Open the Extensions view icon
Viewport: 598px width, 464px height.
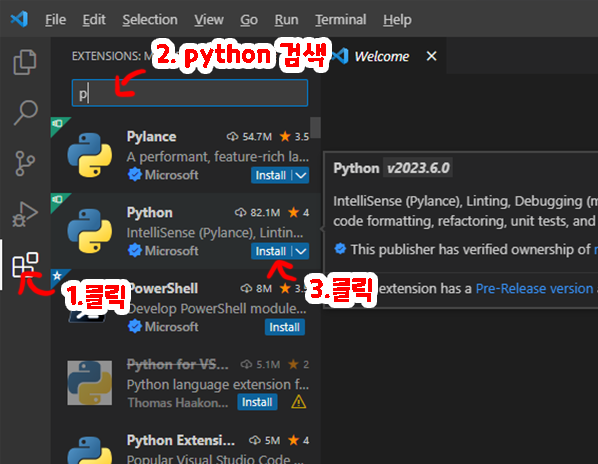(25, 265)
